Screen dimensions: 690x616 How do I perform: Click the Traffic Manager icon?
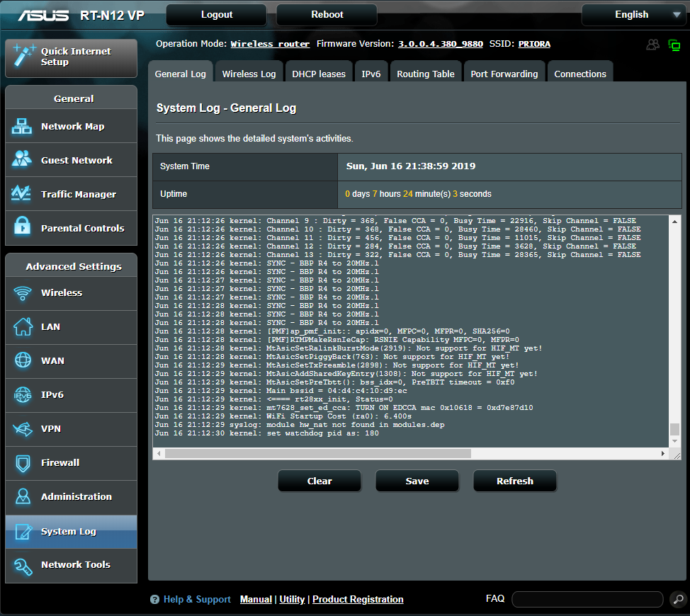click(x=21, y=193)
